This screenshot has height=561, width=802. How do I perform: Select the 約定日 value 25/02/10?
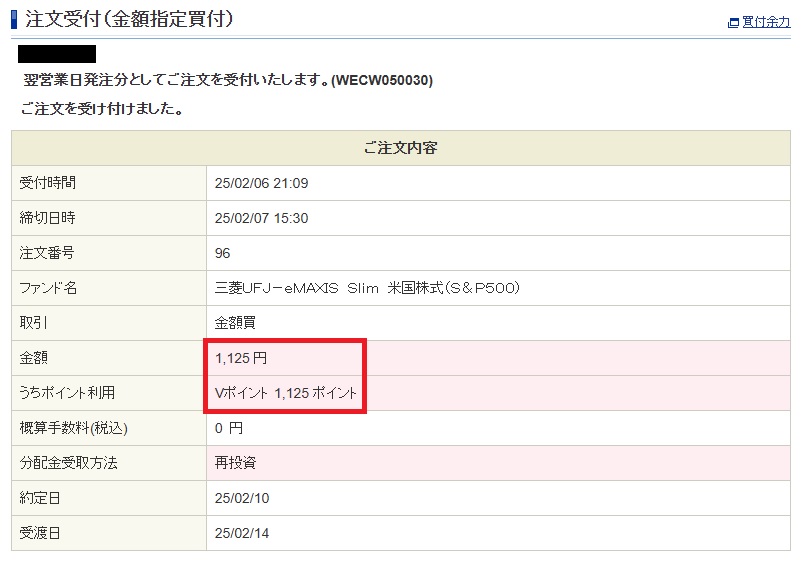coord(242,498)
